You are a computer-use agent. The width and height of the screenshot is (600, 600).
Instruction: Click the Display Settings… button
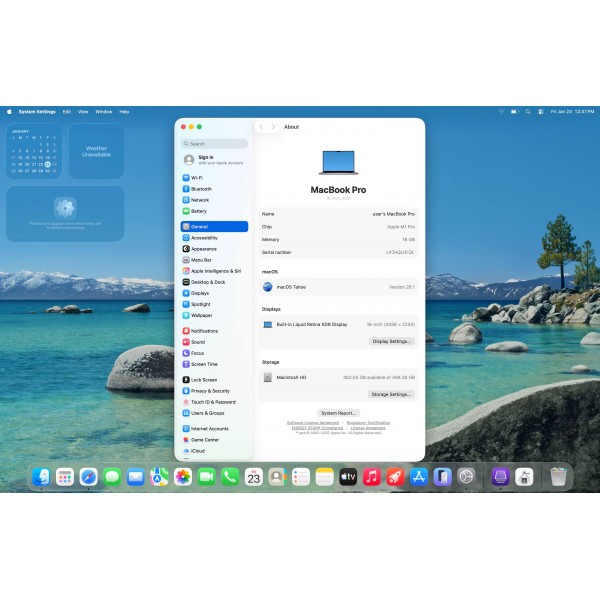point(391,341)
